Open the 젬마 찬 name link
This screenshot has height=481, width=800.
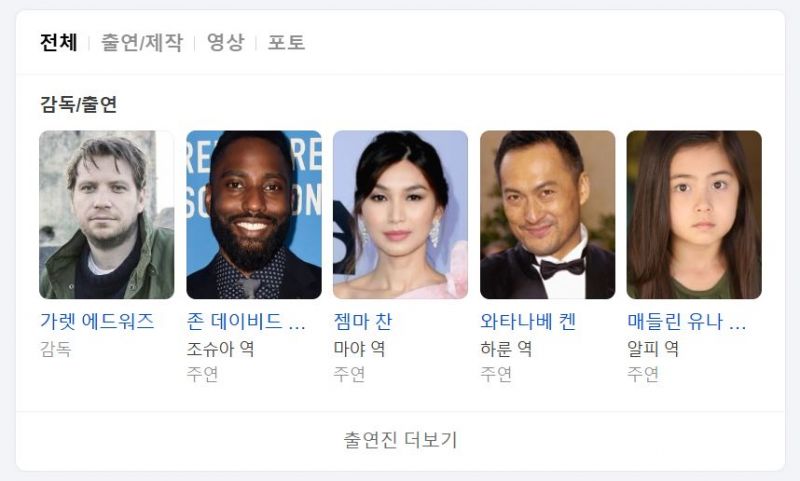363,321
